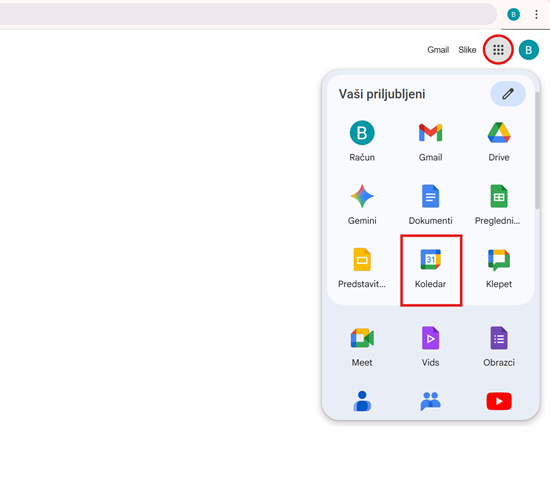Open Klepet chat app

click(x=498, y=268)
